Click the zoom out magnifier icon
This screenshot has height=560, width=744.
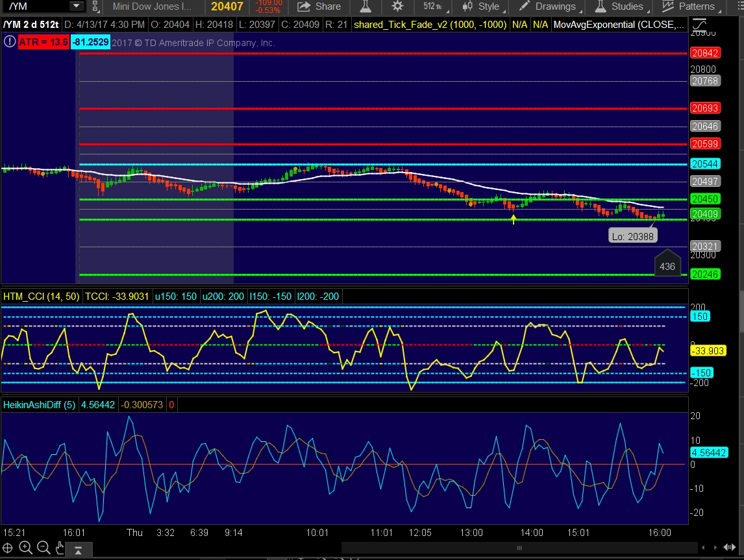tap(43, 548)
